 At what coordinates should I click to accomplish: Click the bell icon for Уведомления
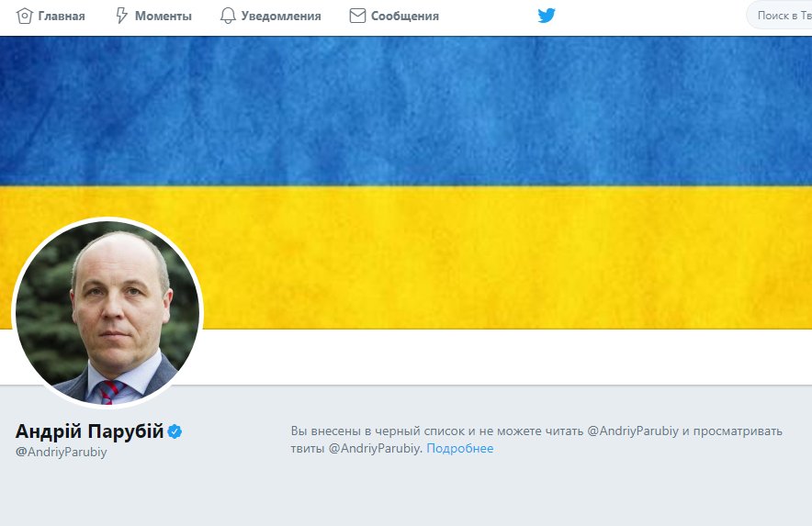tap(228, 16)
